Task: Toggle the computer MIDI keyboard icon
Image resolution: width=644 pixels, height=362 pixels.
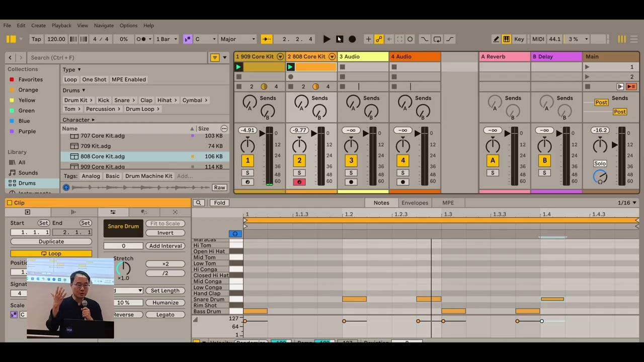Action: 506,39
